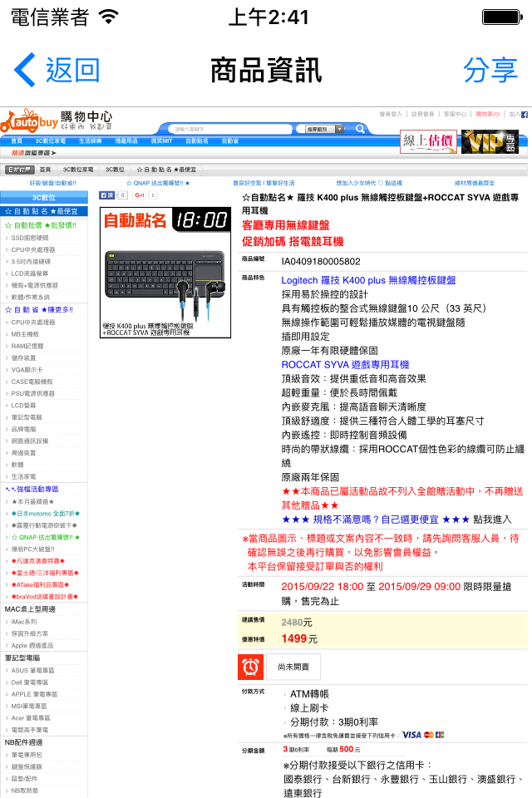The width and height of the screenshot is (532, 798).
Task: Open VGA顯示卡 category
Action: pyautogui.click(x=27, y=370)
